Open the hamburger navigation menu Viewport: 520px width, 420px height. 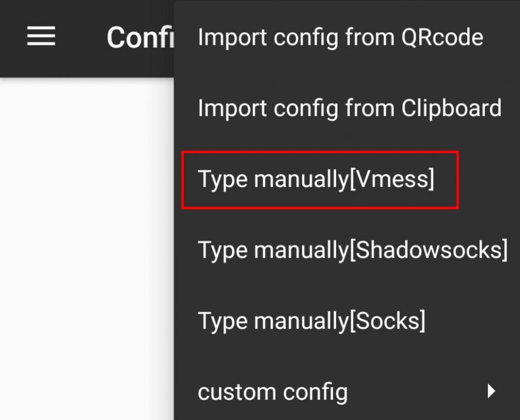tap(41, 37)
